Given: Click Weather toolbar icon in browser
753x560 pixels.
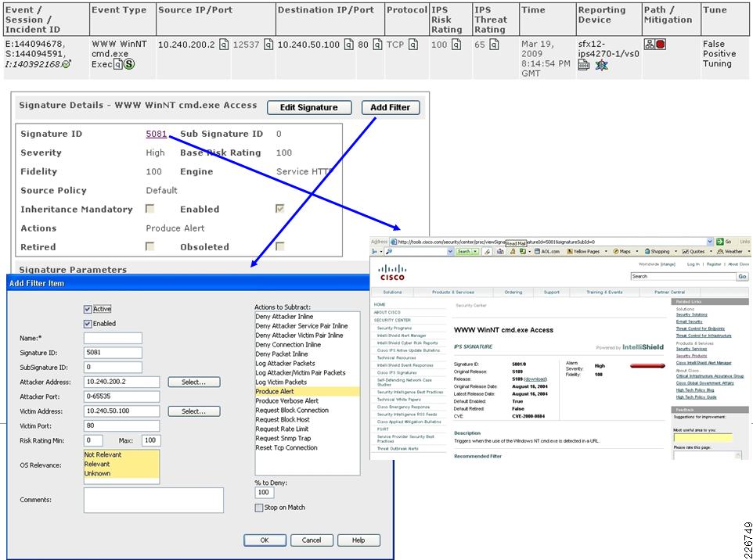Looking at the screenshot, I should point(720,251).
